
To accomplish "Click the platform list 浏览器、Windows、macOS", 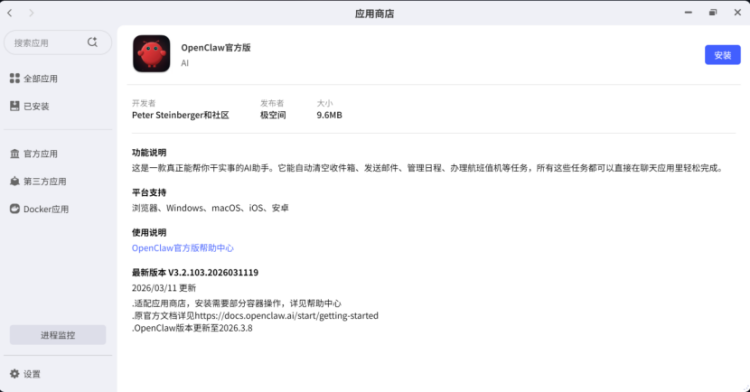I will click(x=210, y=208).
